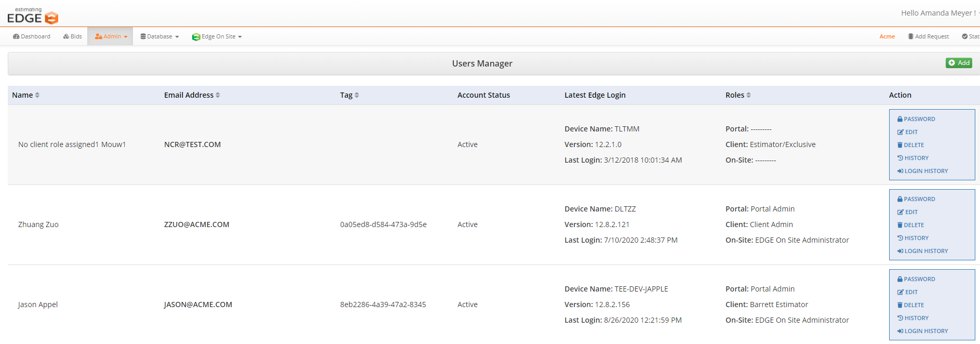Click the Edge On Site green cube icon
The width and height of the screenshot is (980, 344).
pyautogui.click(x=196, y=37)
